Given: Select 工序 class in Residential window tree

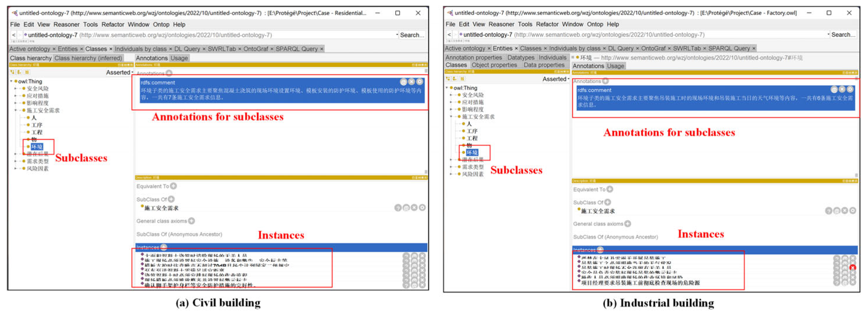Looking at the screenshot, I should 37,125.
